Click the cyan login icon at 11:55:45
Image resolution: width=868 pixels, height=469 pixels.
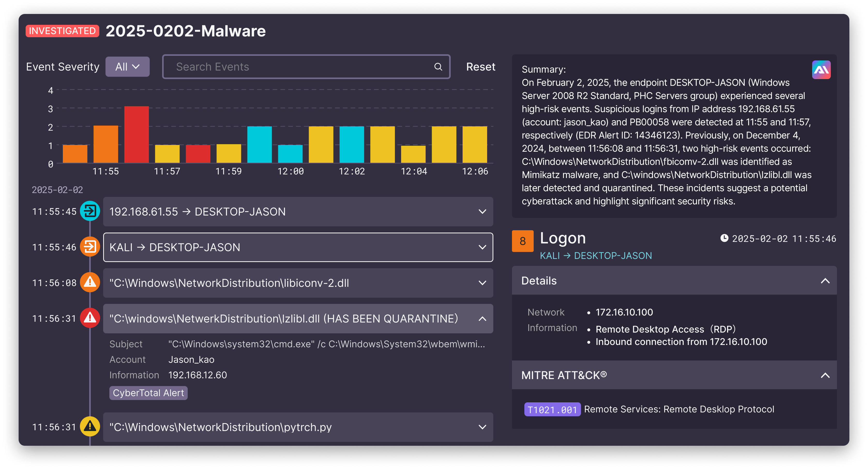pyautogui.click(x=90, y=211)
